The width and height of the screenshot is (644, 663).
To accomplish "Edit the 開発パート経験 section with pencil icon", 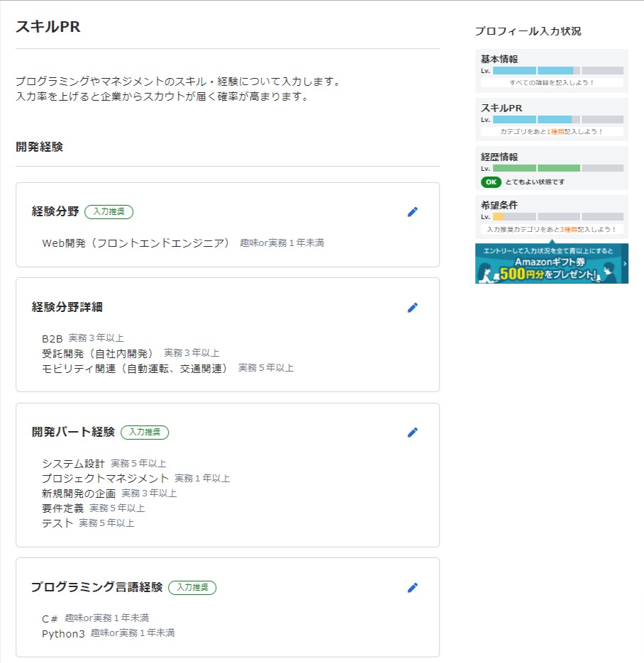I will (413, 433).
